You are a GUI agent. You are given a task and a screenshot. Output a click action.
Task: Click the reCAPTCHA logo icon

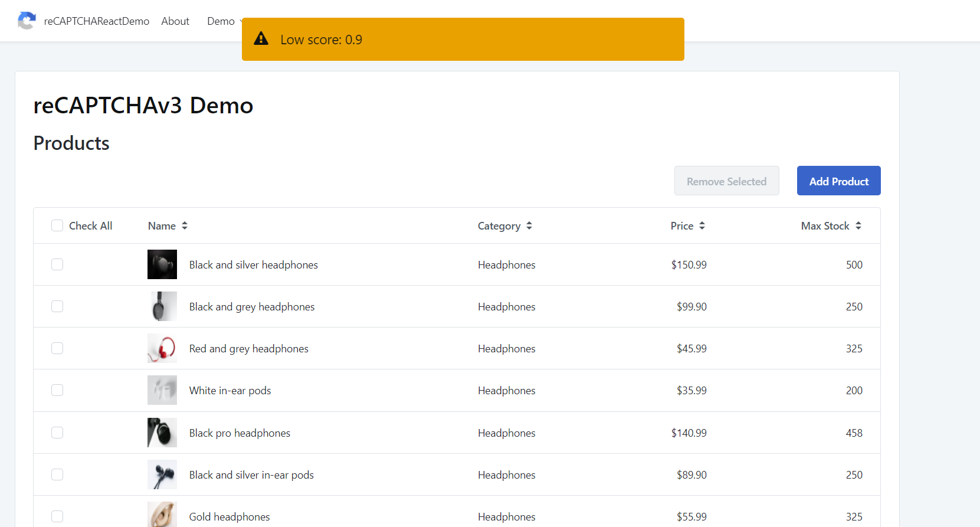[27, 21]
